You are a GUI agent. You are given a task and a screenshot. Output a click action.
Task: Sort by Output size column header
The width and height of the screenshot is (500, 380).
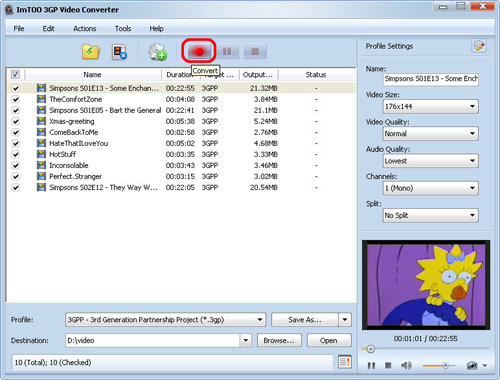[258, 75]
